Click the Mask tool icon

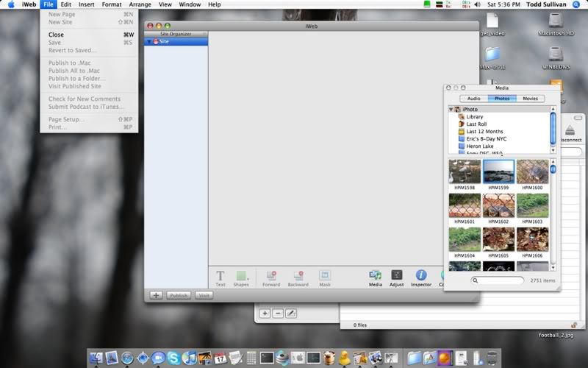click(325, 278)
